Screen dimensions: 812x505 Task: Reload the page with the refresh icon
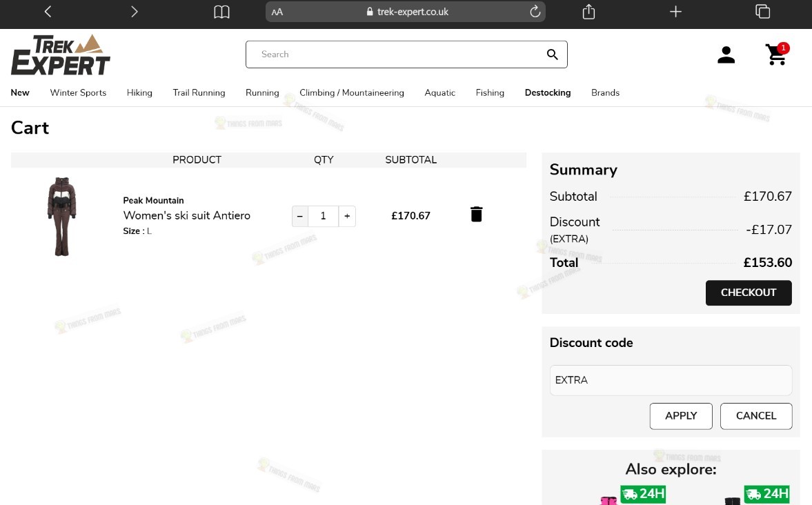tap(535, 12)
